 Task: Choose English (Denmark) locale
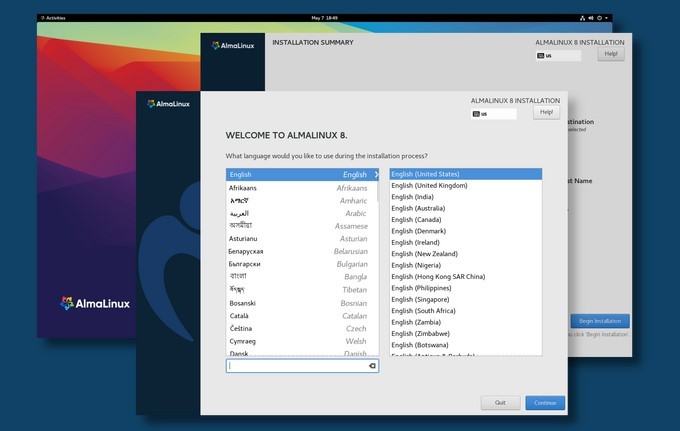pyautogui.click(x=466, y=231)
